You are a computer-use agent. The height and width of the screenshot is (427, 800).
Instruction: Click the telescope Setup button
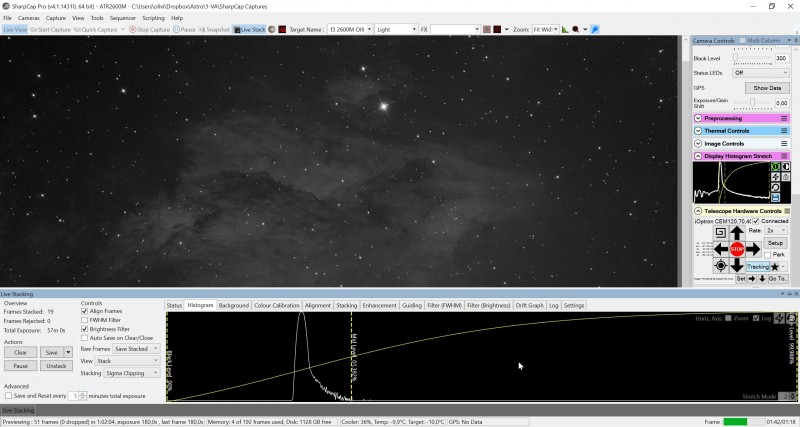point(775,243)
